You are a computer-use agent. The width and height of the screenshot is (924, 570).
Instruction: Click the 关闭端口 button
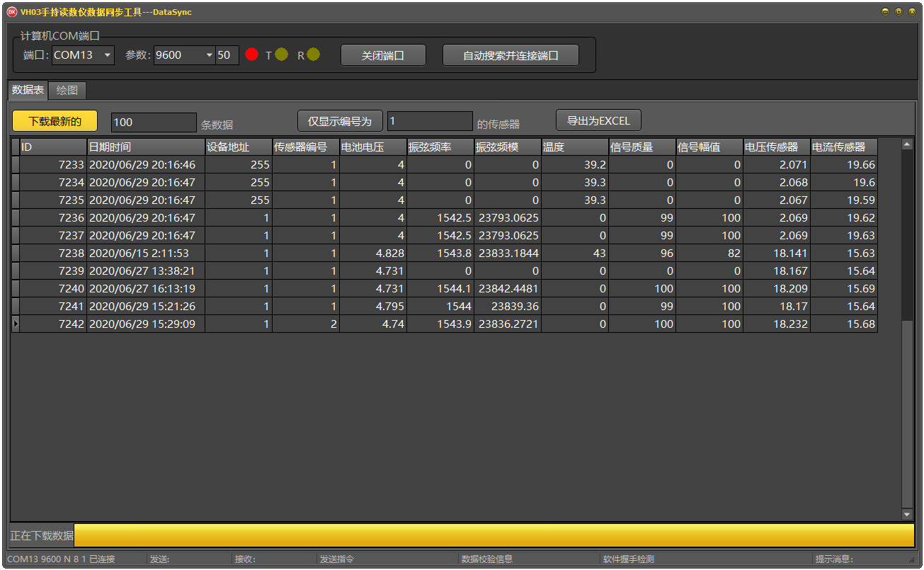coord(383,55)
